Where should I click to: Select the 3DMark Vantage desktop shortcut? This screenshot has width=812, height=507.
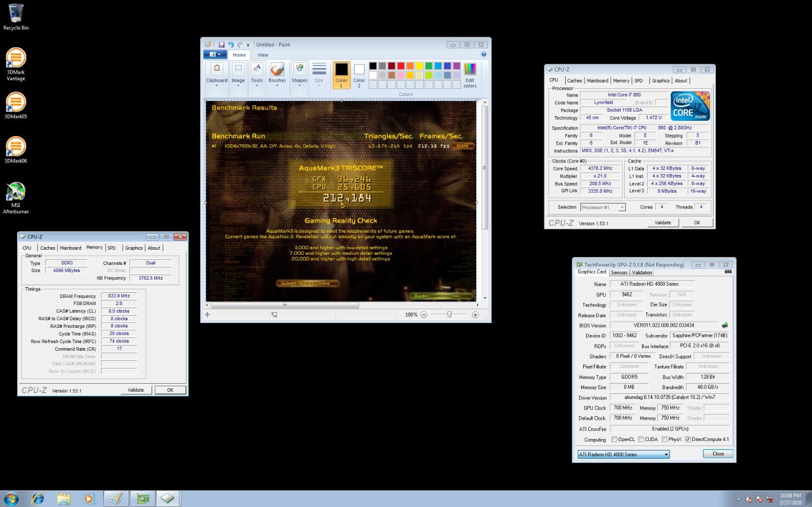click(16, 64)
